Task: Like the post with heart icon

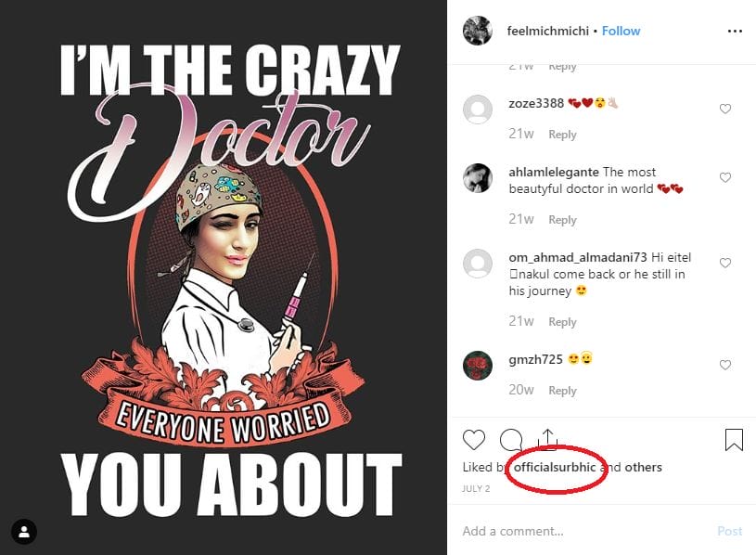Action: click(473, 439)
